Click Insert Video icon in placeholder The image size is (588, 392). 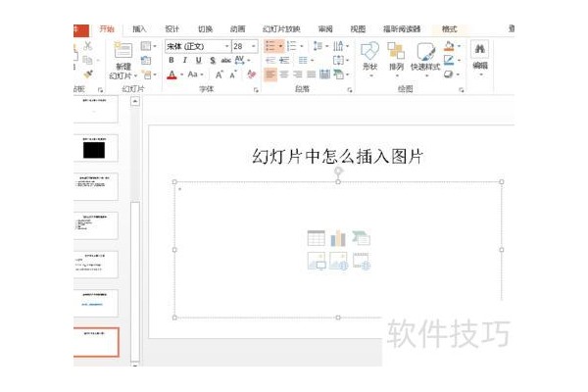click(362, 261)
